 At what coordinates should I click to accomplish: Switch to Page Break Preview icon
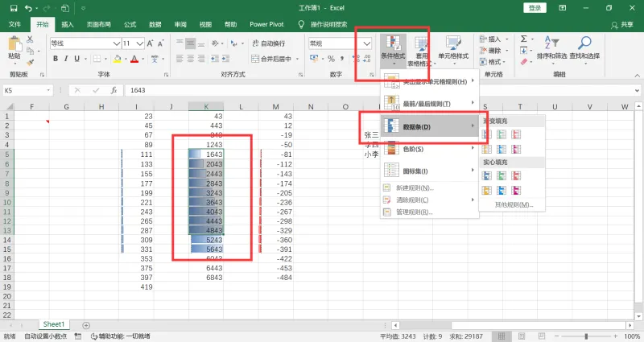[541, 336]
